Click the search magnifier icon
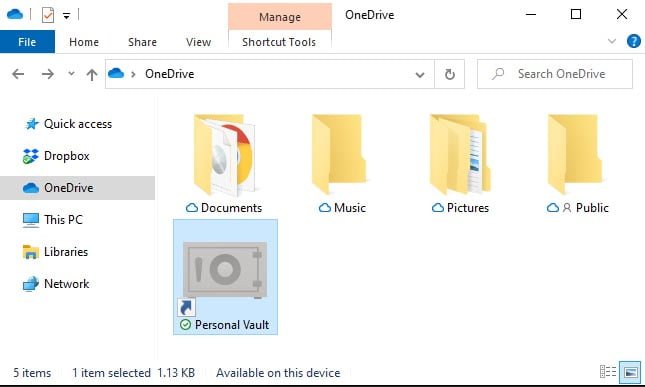Screen dimensions: 645x387 [498, 74]
